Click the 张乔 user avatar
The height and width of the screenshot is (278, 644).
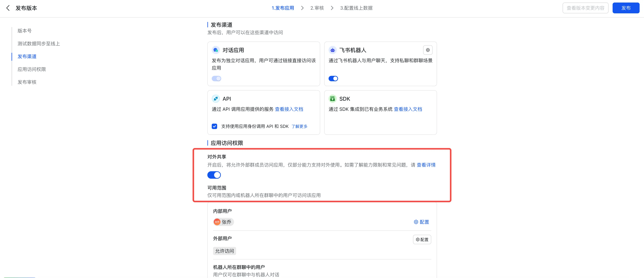tap(217, 222)
